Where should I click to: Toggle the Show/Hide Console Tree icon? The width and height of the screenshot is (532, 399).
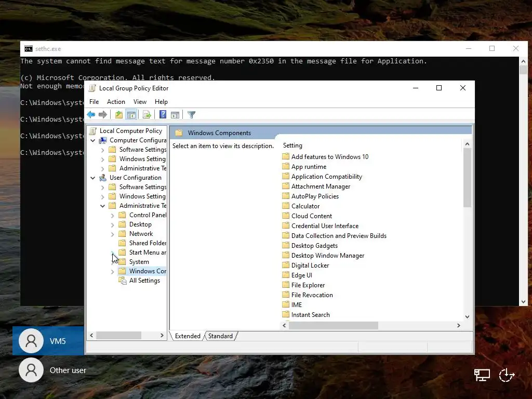131,115
